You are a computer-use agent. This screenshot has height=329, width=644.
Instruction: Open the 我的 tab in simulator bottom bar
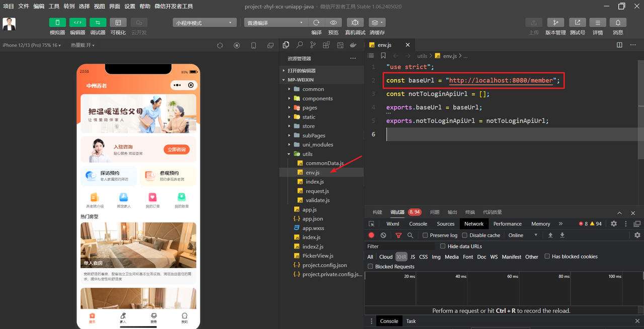tap(184, 318)
